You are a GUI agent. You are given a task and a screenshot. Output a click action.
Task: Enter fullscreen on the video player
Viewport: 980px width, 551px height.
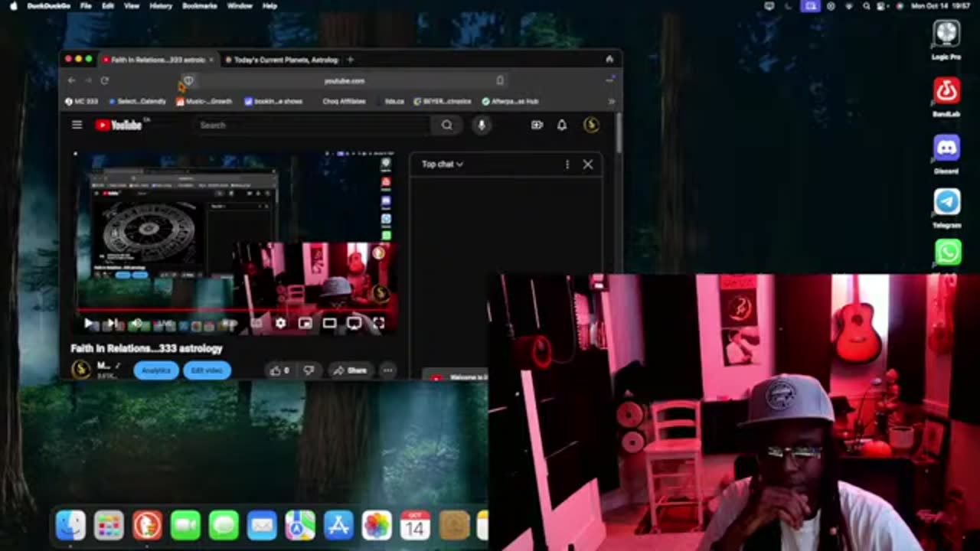pyautogui.click(x=378, y=324)
